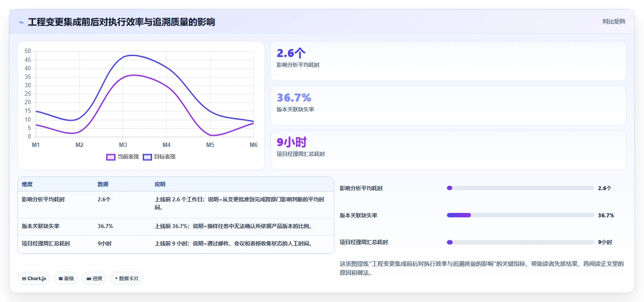Click the 版本关联缺失率 progress bar
644x302 pixels.
[520, 215]
